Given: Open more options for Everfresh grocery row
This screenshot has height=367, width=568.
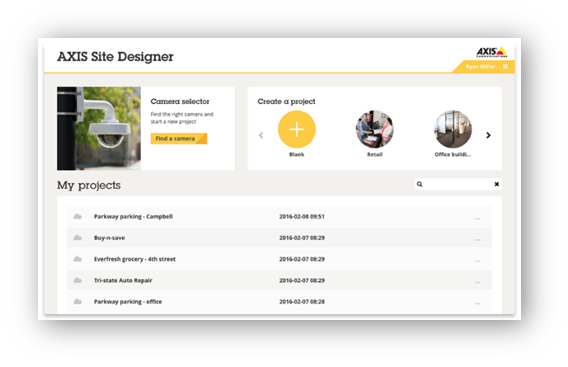Looking at the screenshot, I should pyautogui.click(x=477, y=261).
